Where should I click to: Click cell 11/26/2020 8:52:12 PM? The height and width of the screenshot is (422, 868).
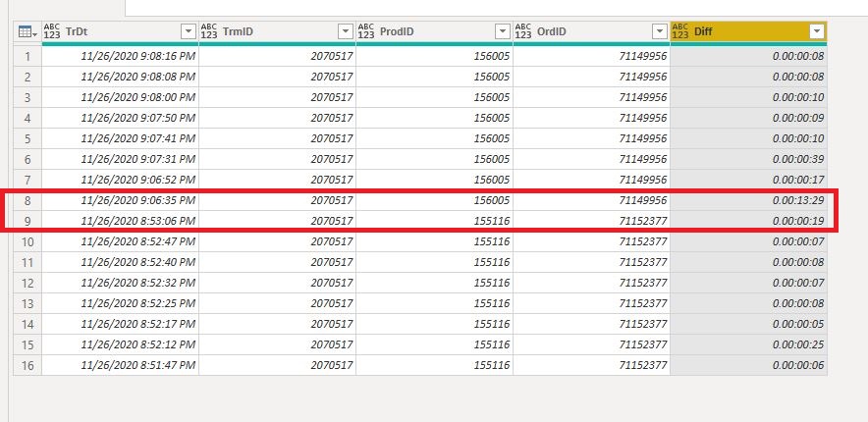[120, 345]
